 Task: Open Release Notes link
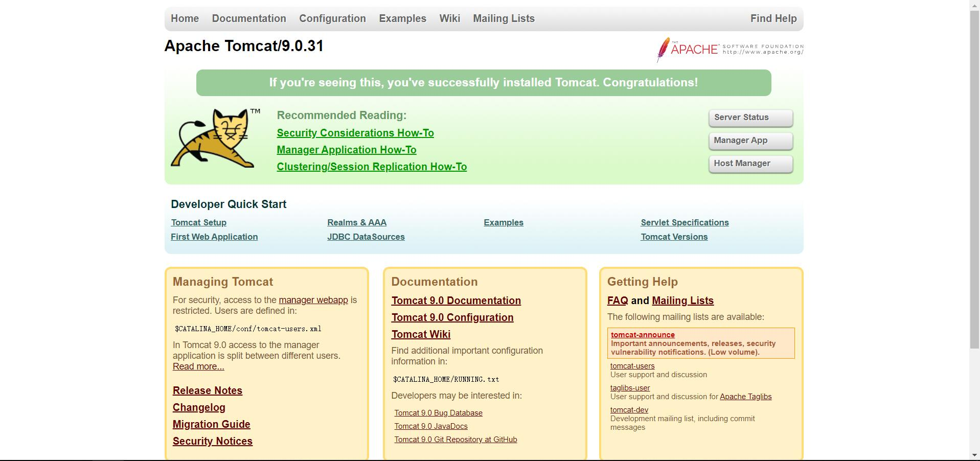208,390
